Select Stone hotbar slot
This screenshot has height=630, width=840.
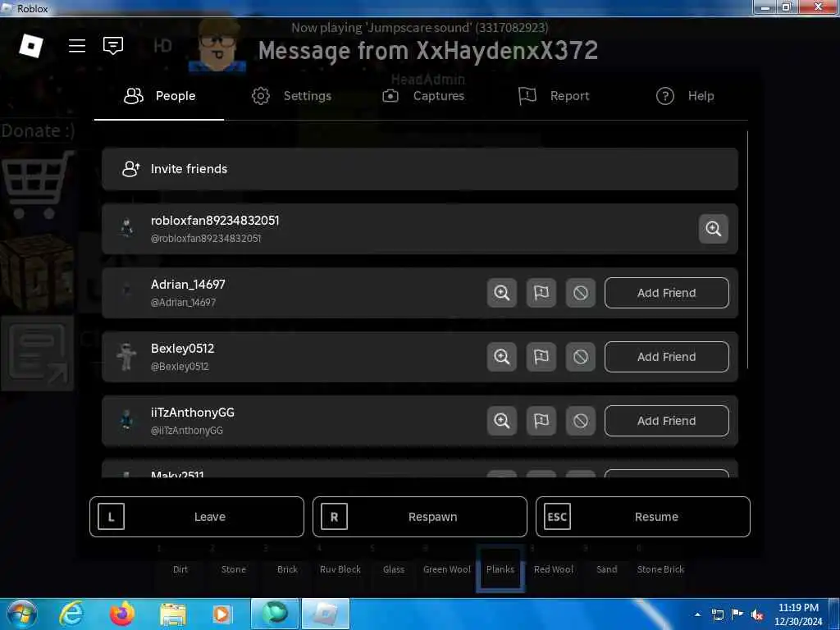click(234, 569)
